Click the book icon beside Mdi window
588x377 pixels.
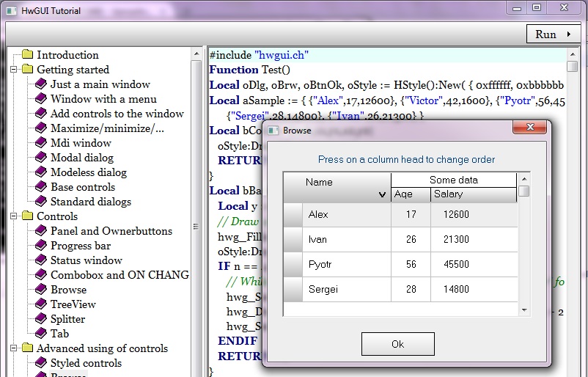click(x=40, y=143)
